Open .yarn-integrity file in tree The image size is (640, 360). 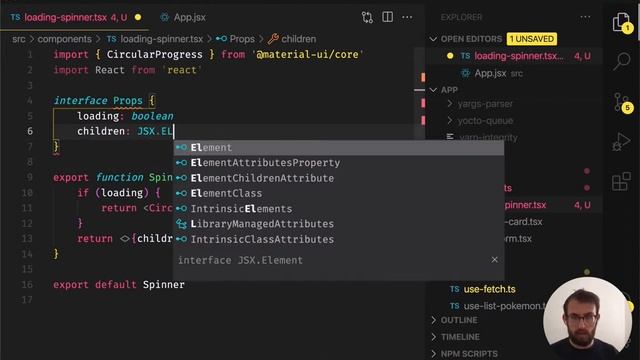click(482, 138)
